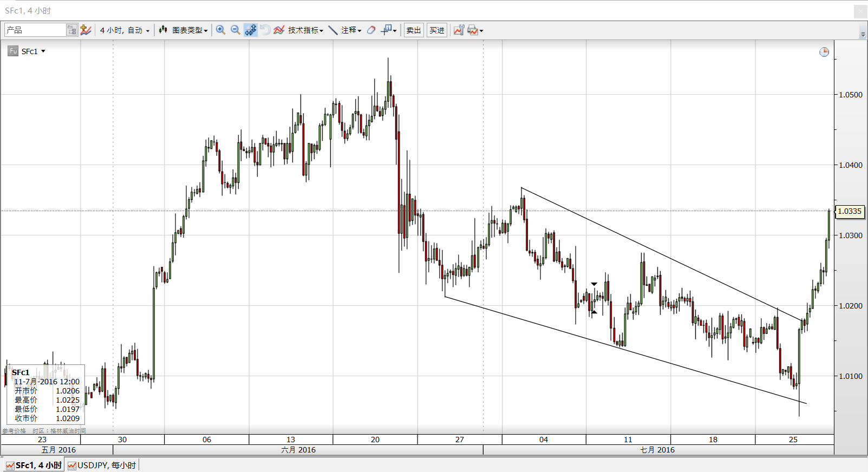Click the 产品 product input field
Image resolution: width=868 pixels, height=472 pixels.
pos(35,30)
